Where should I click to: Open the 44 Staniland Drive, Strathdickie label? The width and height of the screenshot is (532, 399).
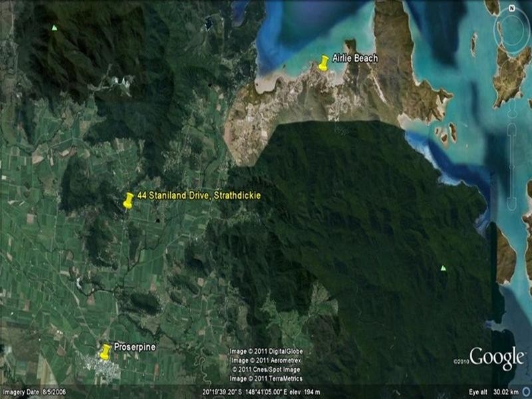(x=199, y=196)
